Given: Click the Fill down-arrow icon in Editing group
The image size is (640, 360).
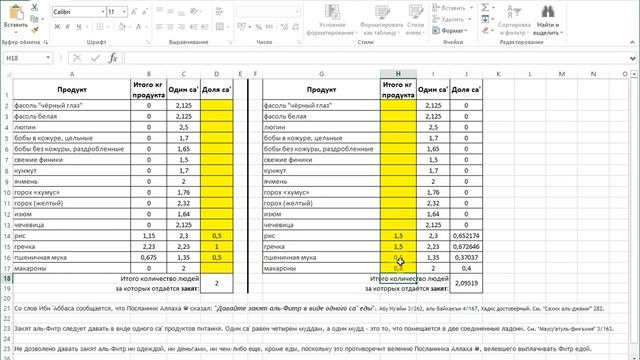Looking at the screenshot, I should [x=485, y=19].
